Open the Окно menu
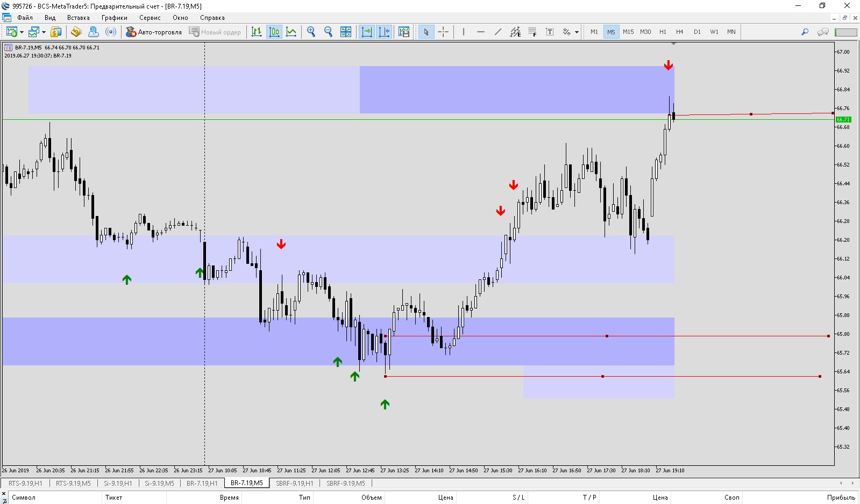Viewport: 860px width, 504px height. point(181,18)
